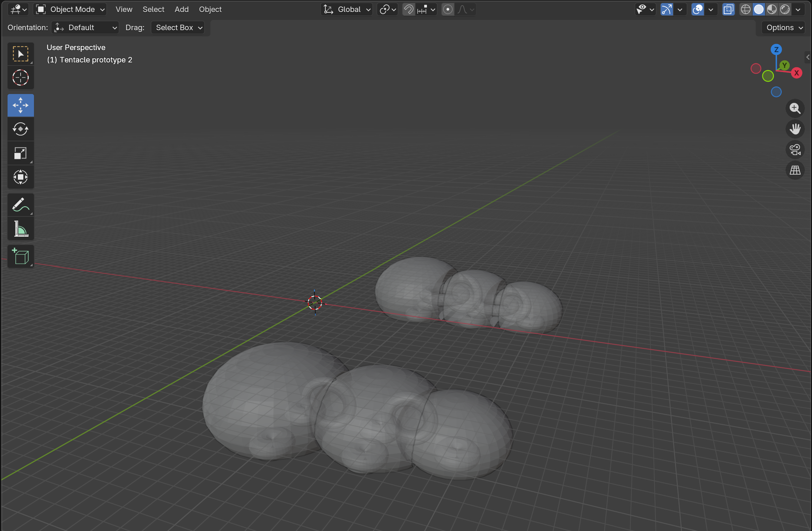Open the Add menu
Image resolution: width=812 pixels, height=531 pixels.
pos(182,9)
